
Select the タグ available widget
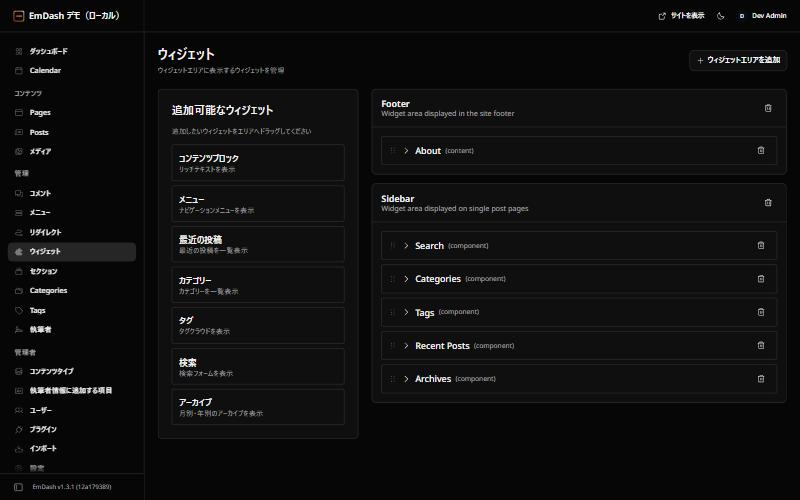coord(258,326)
